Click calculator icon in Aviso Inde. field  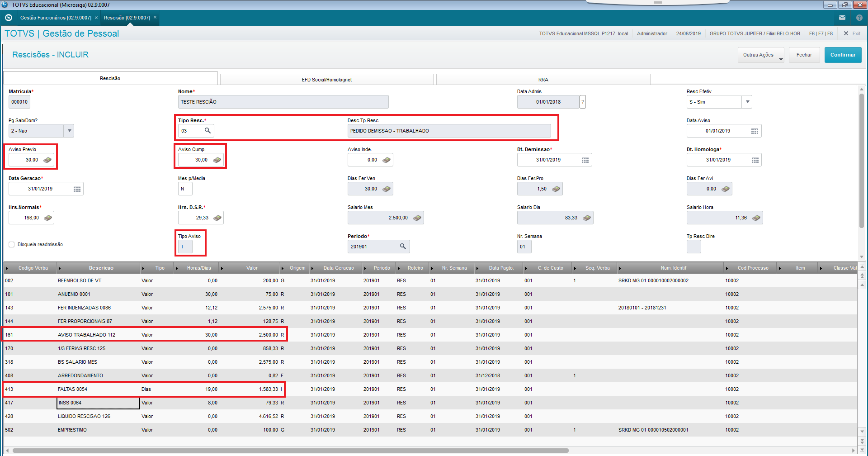pyautogui.click(x=387, y=160)
